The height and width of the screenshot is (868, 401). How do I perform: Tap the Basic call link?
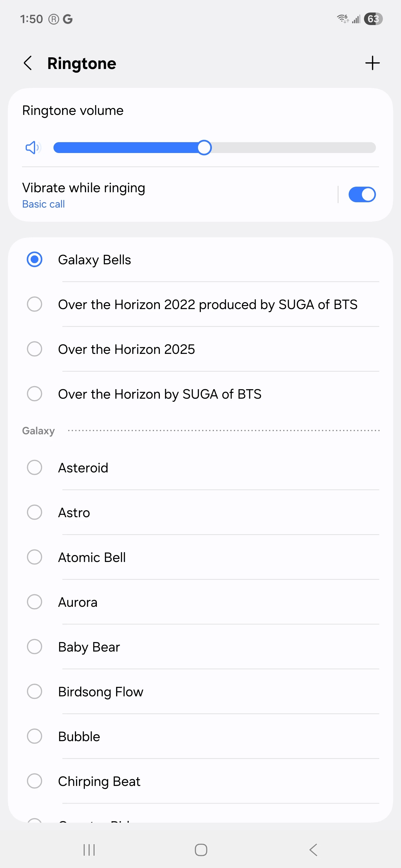click(43, 204)
